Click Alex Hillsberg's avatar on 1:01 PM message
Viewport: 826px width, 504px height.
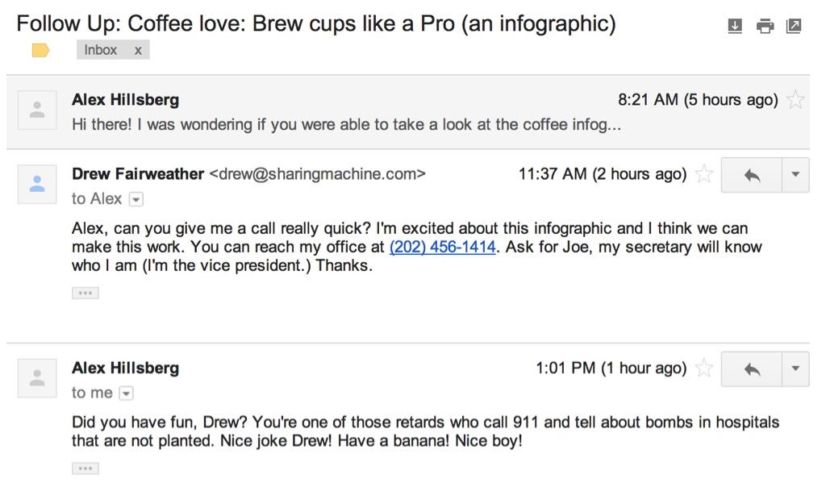(37, 378)
